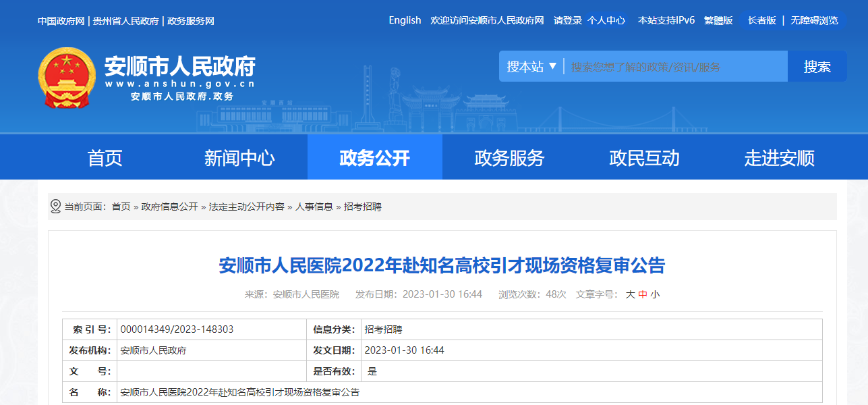Switch to 繁體版 traditional Chinese
Viewport: 868px width, 405px height.
(718, 20)
